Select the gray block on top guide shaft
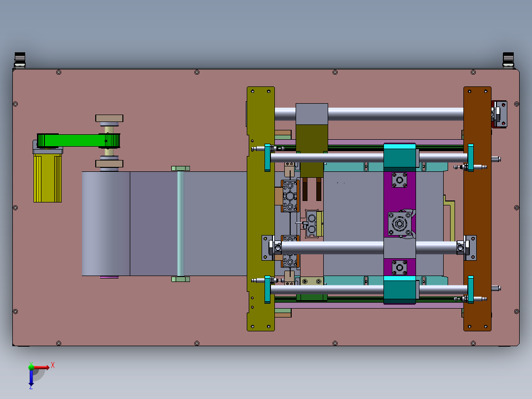532x399 pixels. coord(312,114)
